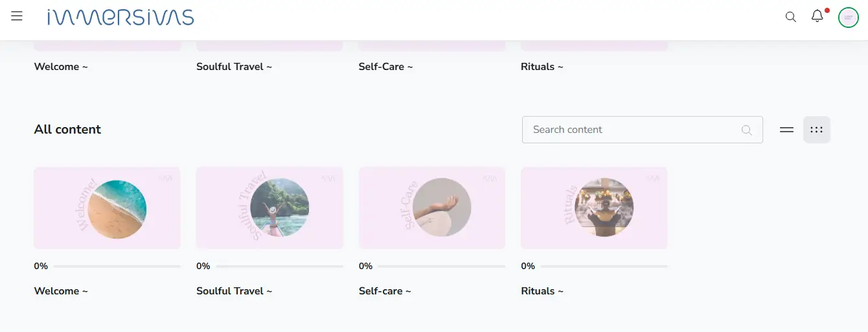Open the Welcome course thumbnail

tap(107, 207)
